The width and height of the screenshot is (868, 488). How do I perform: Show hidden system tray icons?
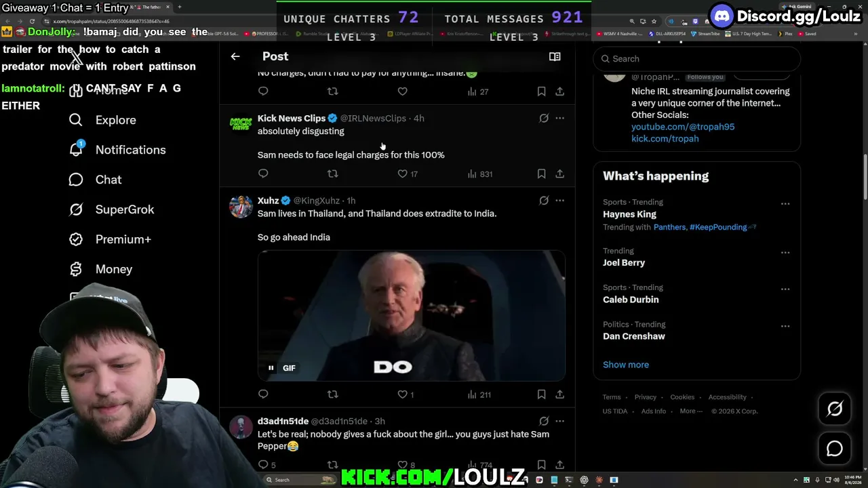pyautogui.click(x=795, y=480)
